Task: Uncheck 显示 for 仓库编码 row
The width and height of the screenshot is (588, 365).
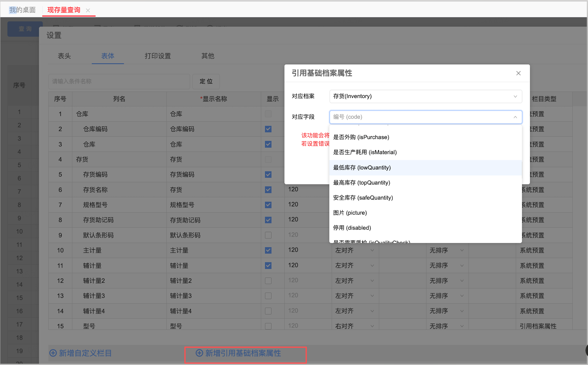Action: [x=268, y=129]
